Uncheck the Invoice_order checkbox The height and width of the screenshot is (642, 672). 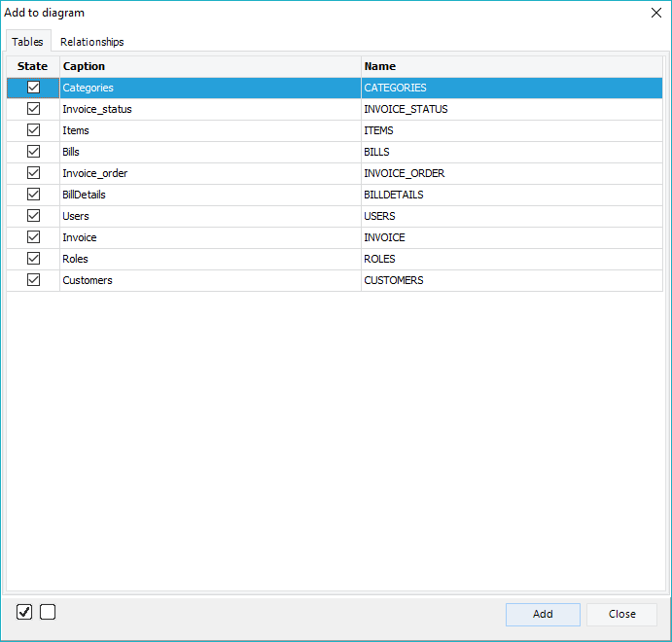tap(33, 173)
